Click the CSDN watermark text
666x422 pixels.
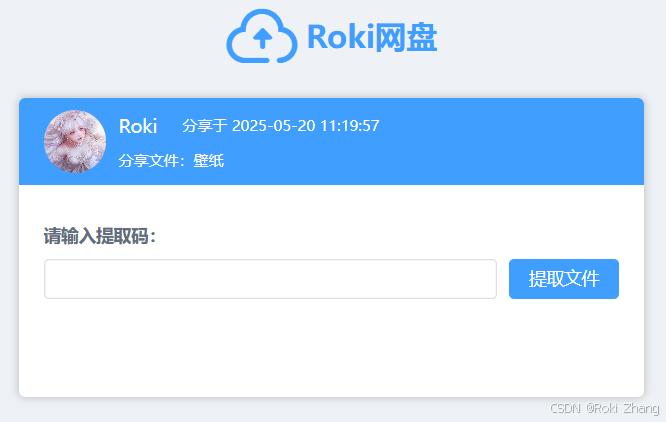[565, 408]
